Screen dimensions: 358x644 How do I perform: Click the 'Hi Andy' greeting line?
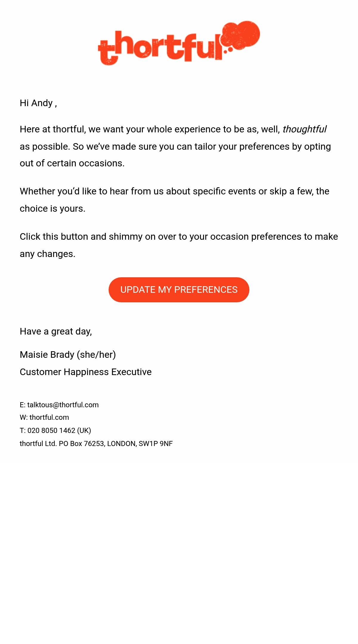click(38, 103)
